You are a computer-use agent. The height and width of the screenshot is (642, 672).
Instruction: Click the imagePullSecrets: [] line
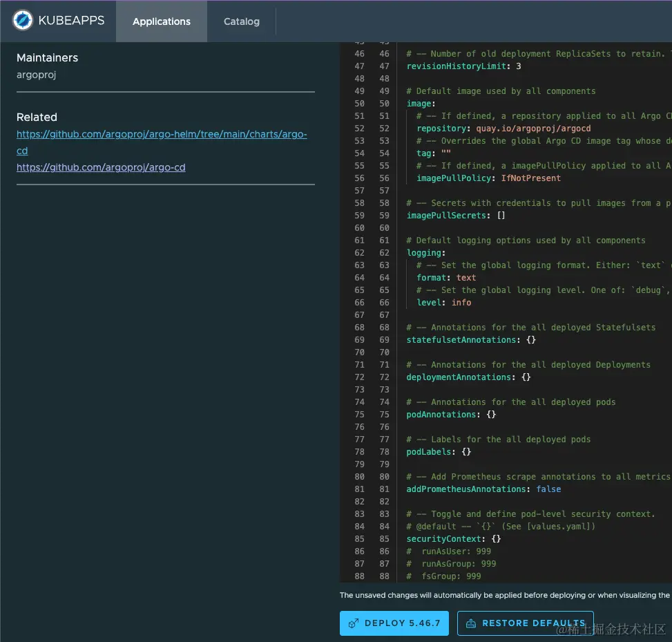coord(456,216)
